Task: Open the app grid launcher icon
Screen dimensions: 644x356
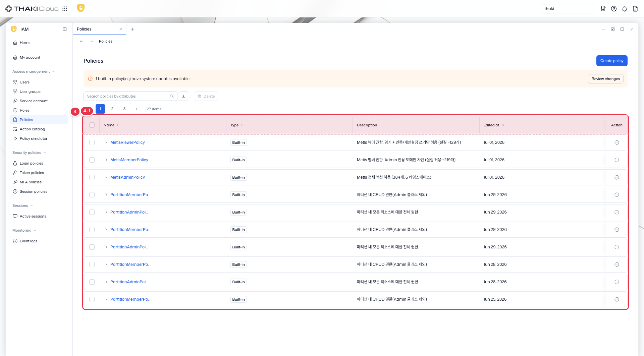Action: [x=65, y=9]
